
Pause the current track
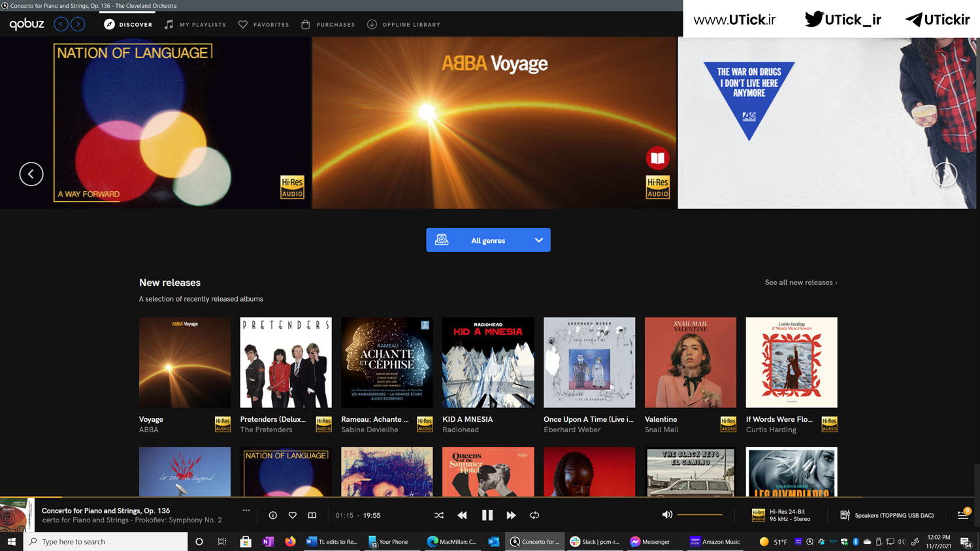pos(487,515)
